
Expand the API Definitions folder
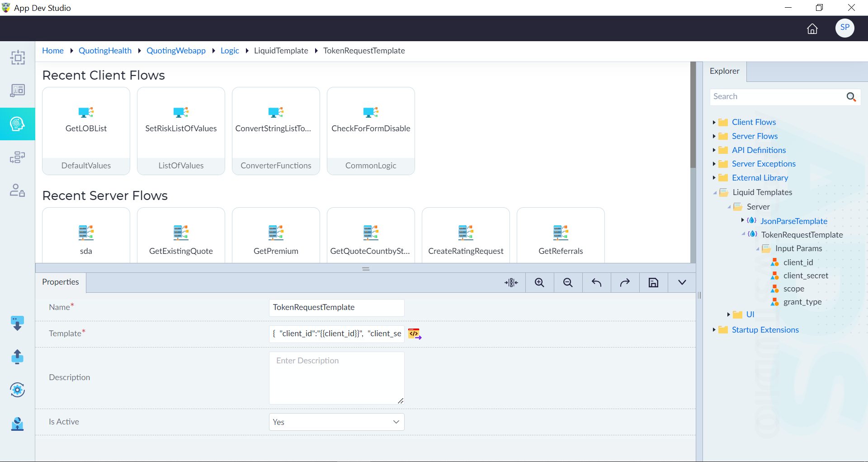(714, 150)
